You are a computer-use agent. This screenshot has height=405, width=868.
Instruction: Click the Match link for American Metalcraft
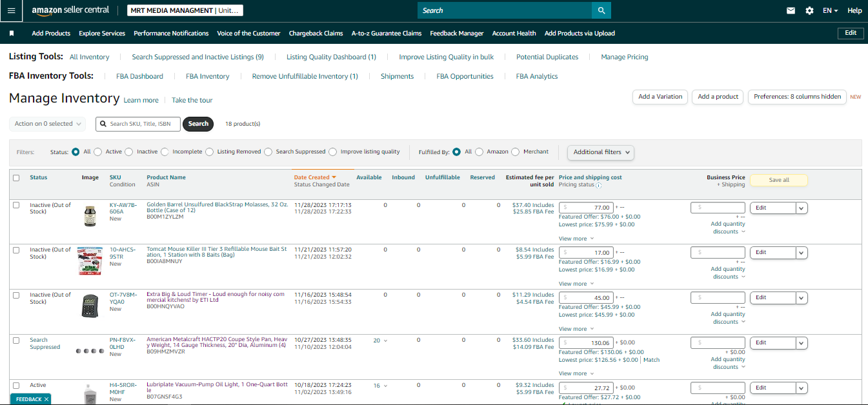pyautogui.click(x=651, y=360)
